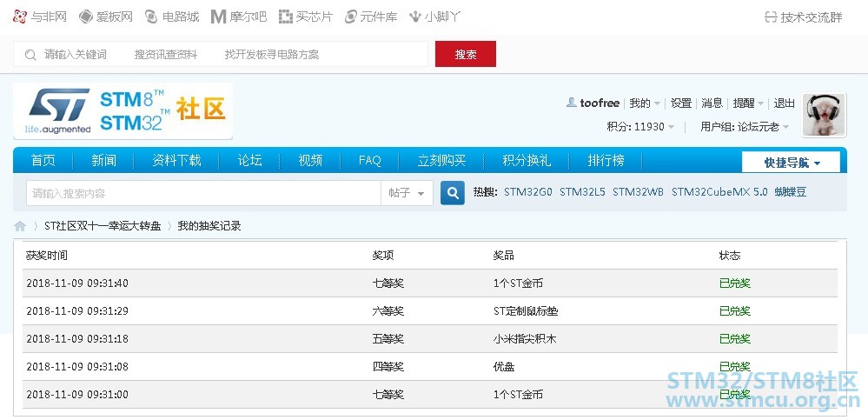
Task: Click the 奖品 column header
Action: [x=504, y=256]
